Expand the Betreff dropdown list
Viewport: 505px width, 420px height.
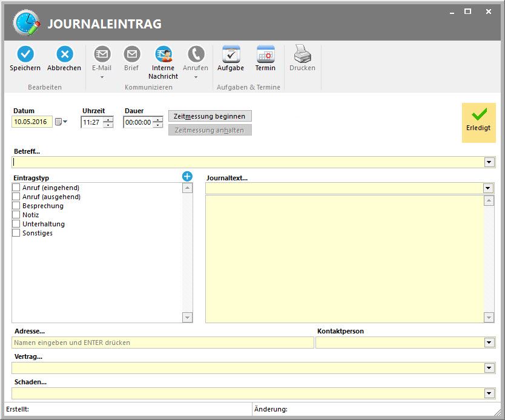(489, 162)
